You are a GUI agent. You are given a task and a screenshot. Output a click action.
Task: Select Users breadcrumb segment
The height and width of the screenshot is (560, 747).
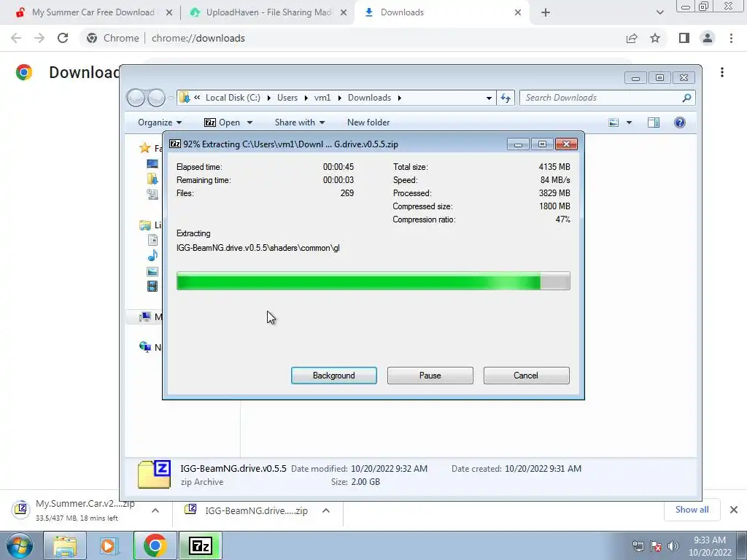287,98
